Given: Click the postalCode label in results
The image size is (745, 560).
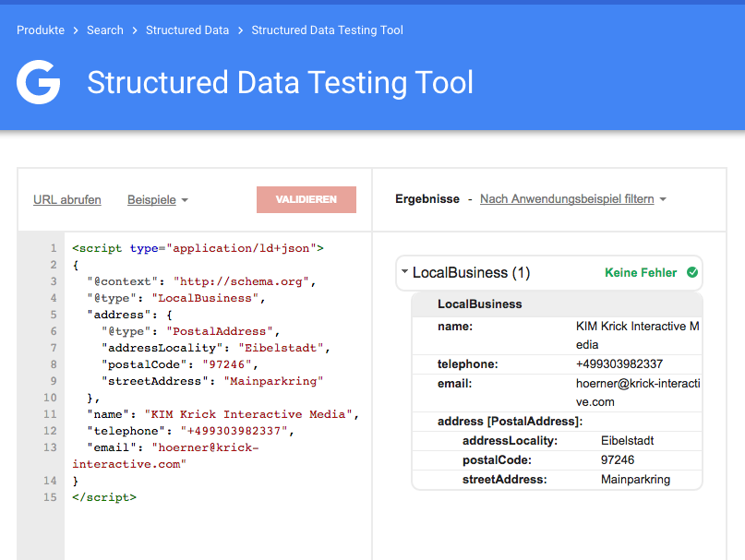Looking at the screenshot, I should 497,460.
